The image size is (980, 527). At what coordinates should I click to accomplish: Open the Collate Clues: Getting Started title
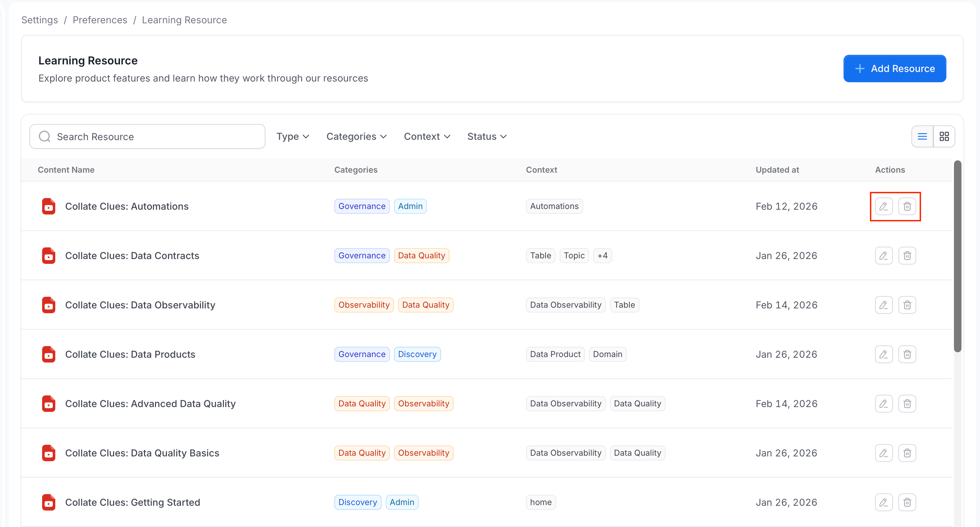(x=132, y=502)
